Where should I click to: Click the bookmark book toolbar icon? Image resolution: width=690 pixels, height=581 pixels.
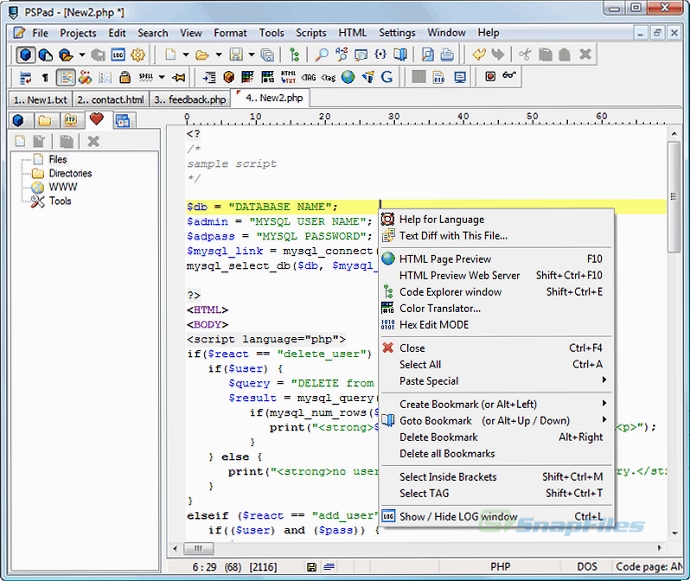tap(400, 55)
